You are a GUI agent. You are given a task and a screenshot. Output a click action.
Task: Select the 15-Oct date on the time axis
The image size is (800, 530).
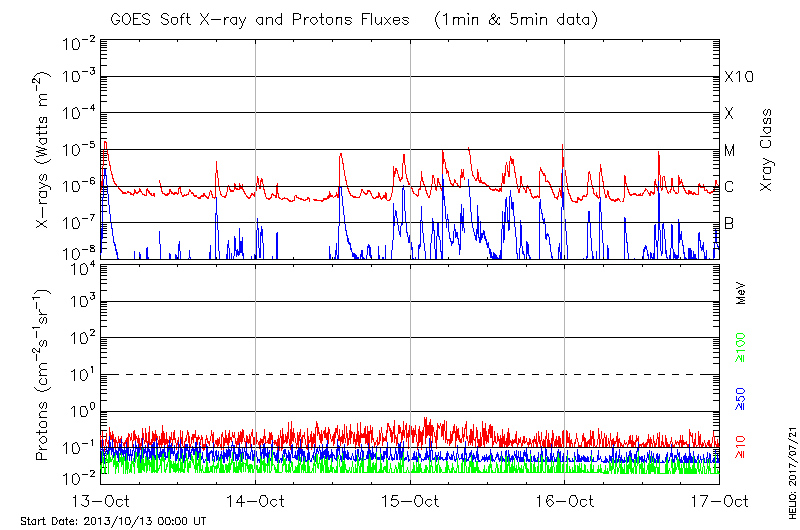tap(410, 501)
